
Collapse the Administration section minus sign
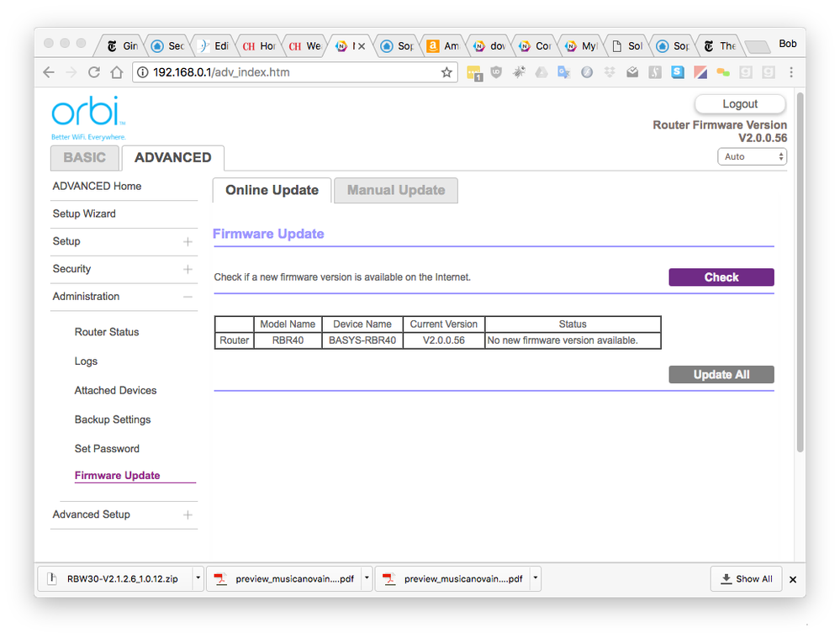188,297
